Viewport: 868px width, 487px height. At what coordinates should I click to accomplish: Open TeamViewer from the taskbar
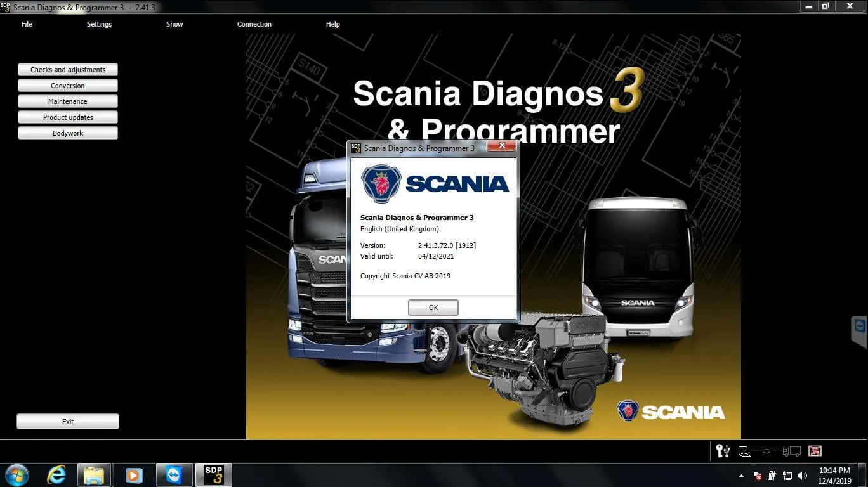(173, 475)
